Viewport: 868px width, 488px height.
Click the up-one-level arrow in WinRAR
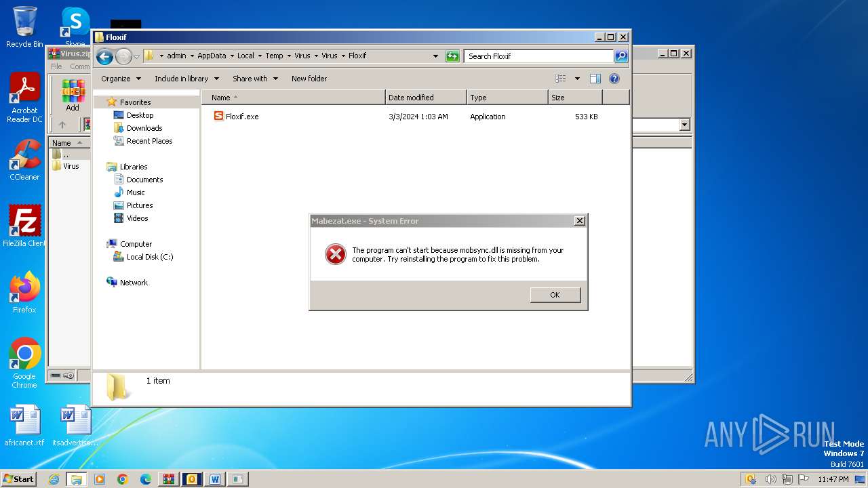62,125
